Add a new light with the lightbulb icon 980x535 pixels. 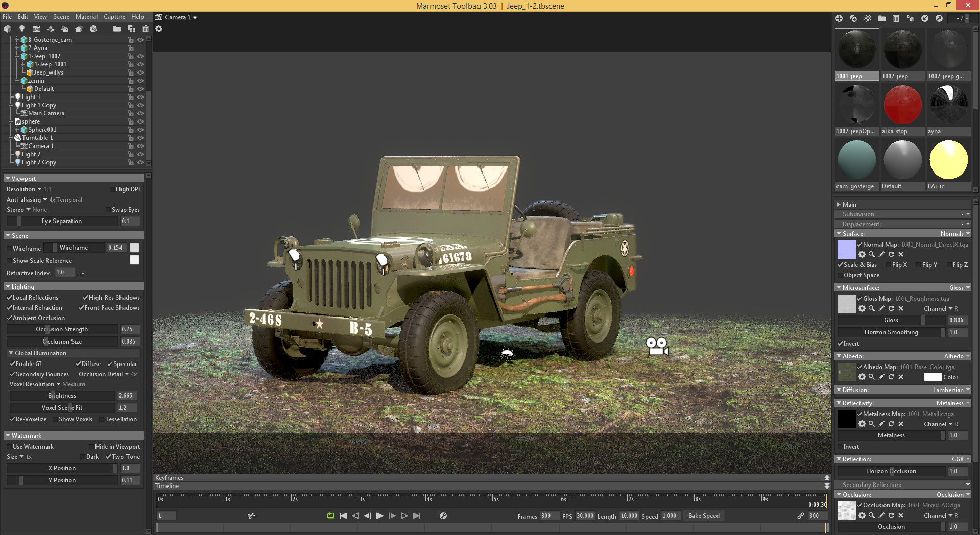pyautogui.click(x=22, y=29)
